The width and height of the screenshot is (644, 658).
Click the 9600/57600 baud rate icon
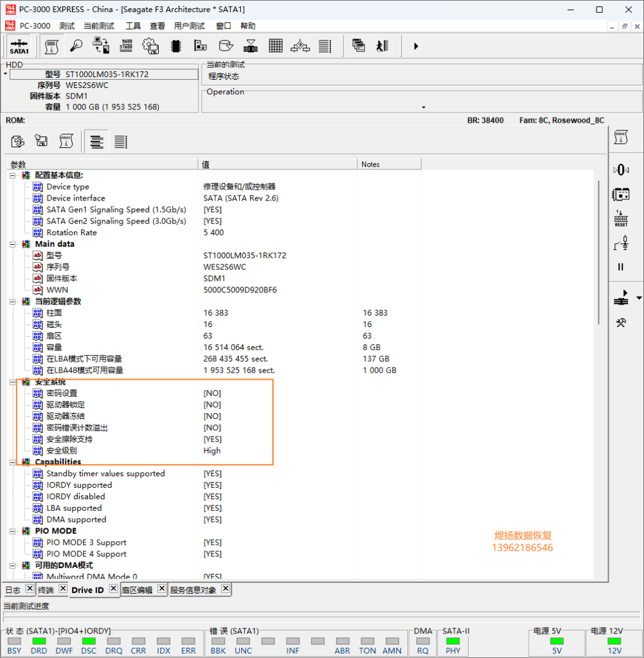coord(126,46)
